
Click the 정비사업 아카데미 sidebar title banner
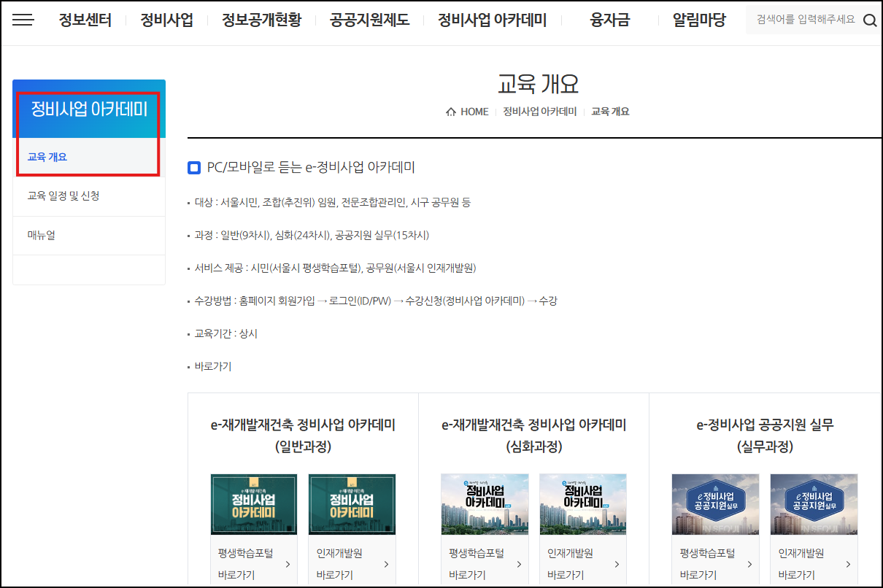point(89,109)
